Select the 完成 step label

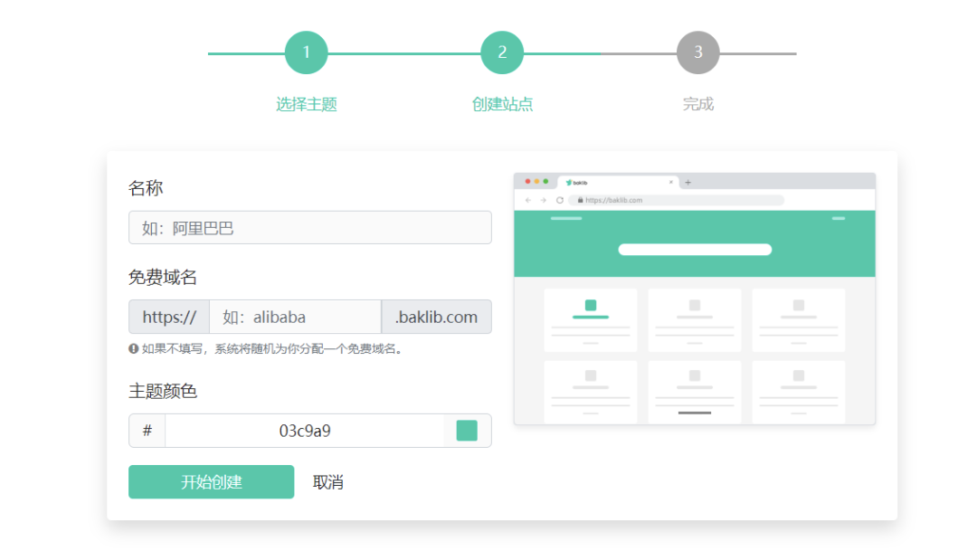pos(697,104)
